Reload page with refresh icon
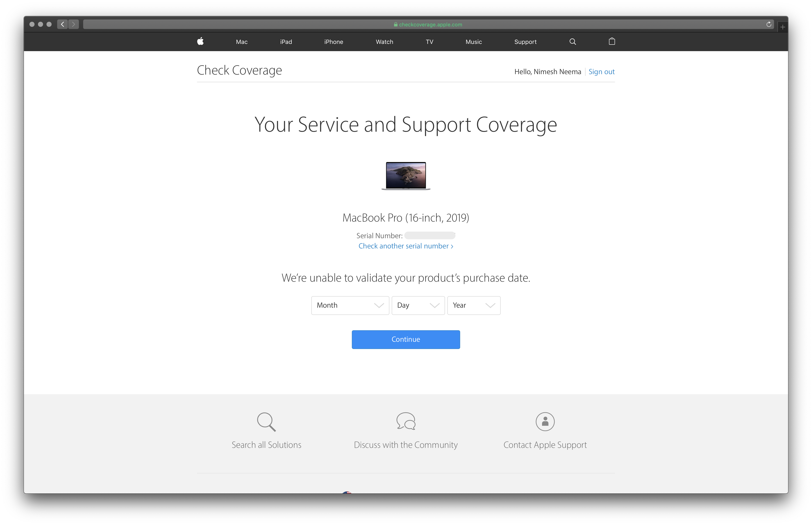 769,24
